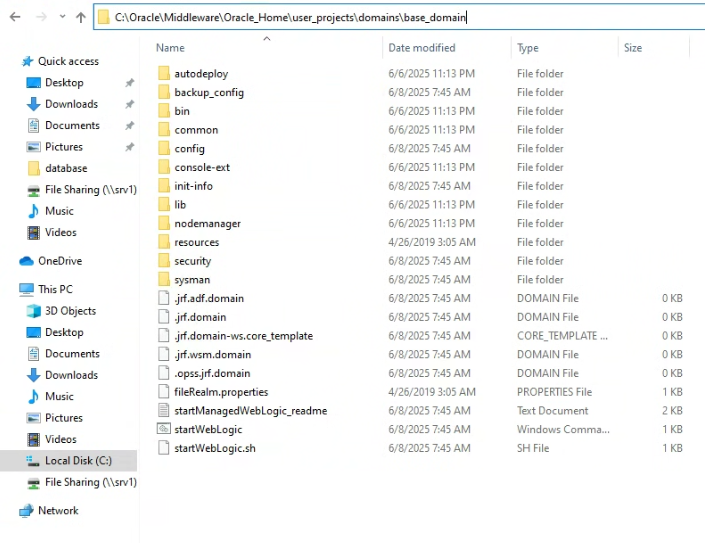Click the pin icon beside Desktop

pos(129,83)
